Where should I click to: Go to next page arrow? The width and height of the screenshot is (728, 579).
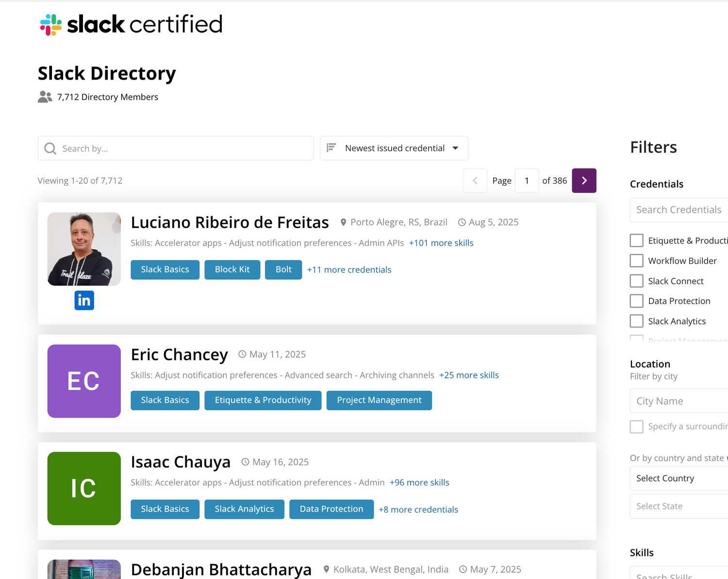click(584, 180)
